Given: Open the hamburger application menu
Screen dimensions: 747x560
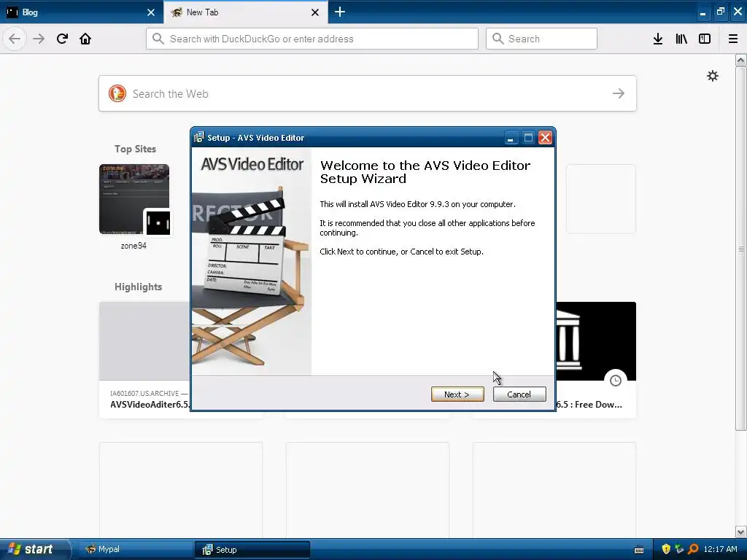Looking at the screenshot, I should click(x=733, y=39).
